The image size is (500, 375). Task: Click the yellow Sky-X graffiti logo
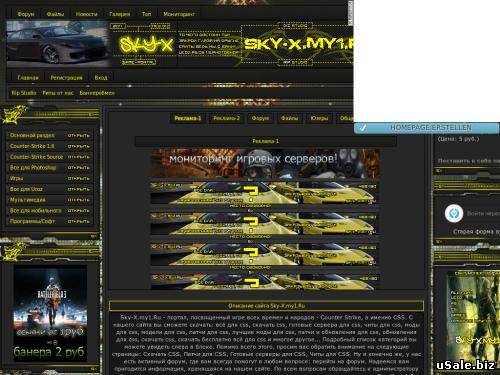click(146, 45)
